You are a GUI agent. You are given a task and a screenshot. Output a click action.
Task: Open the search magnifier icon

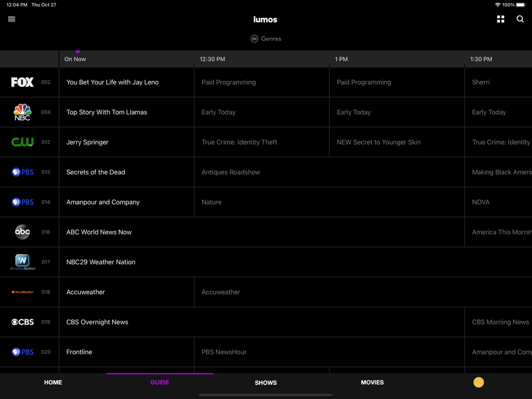tap(520, 19)
